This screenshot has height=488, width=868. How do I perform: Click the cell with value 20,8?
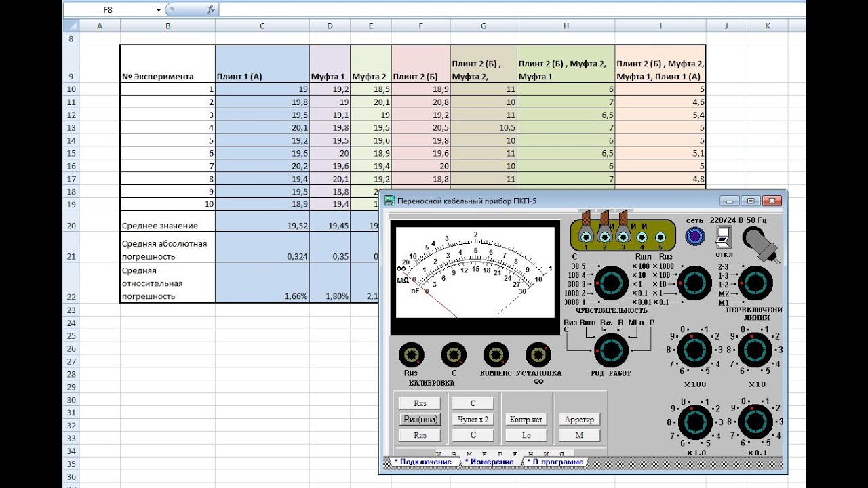pyautogui.click(x=420, y=102)
